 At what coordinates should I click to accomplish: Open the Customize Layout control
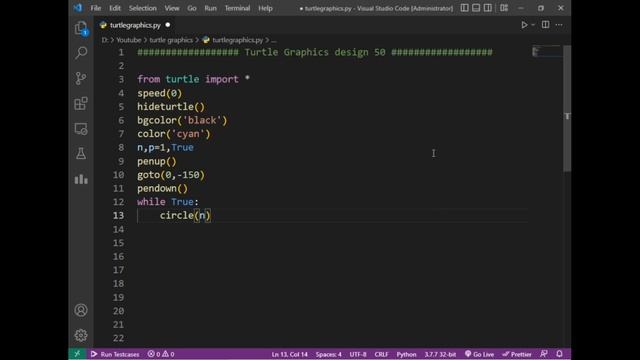(504, 8)
